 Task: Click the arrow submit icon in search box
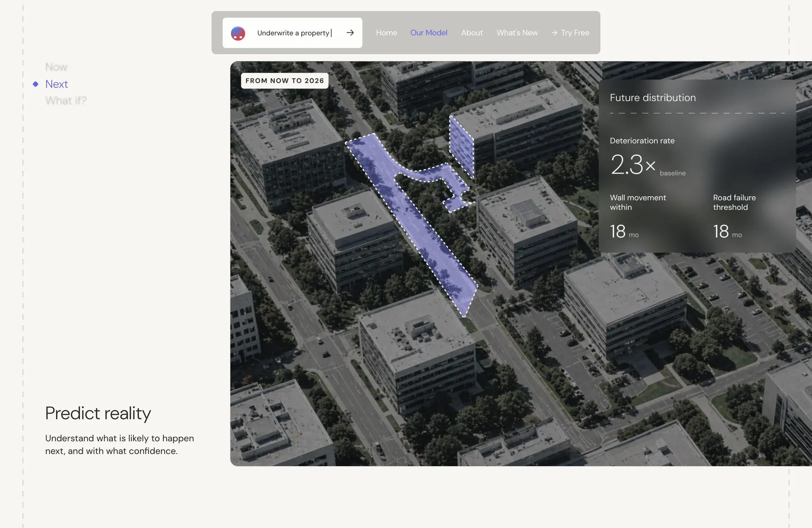(350, 32)
